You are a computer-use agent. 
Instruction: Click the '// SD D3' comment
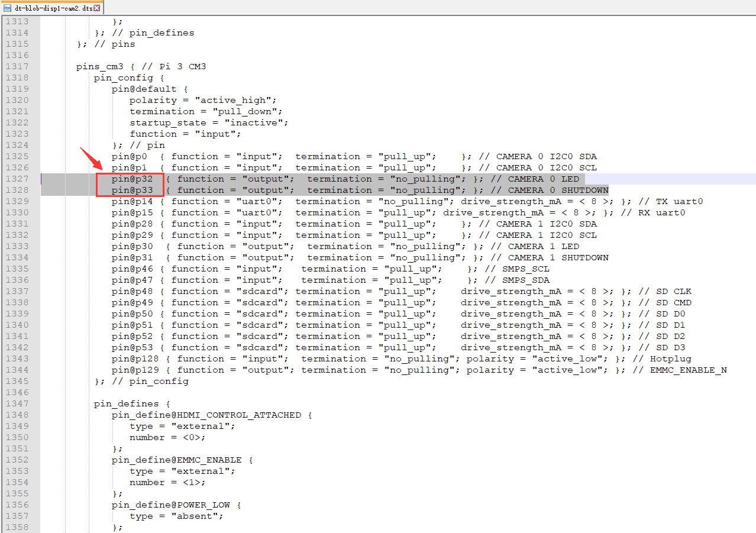coord(662,347)
